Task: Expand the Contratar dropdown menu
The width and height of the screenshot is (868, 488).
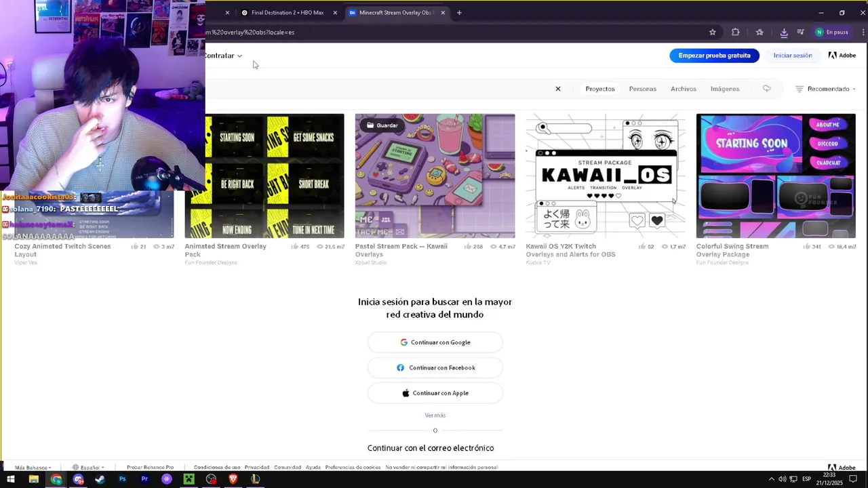Action: pos(223,56)
